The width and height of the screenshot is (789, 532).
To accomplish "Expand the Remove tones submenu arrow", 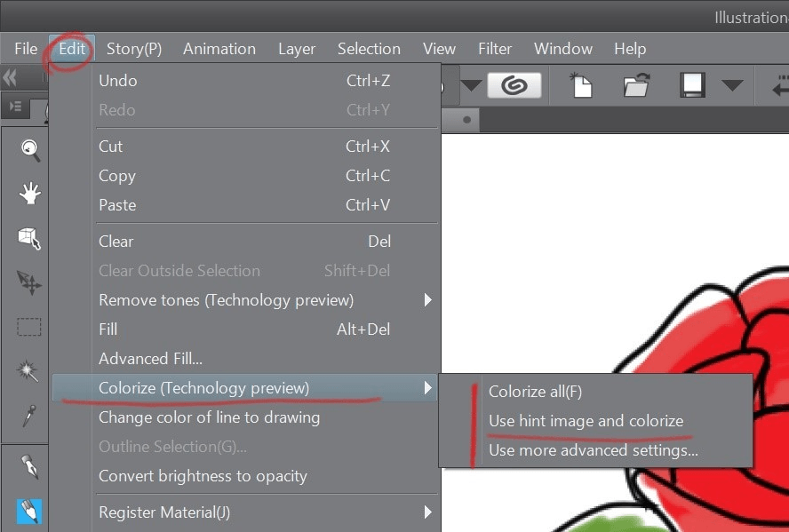I will (x=427, y=300).
